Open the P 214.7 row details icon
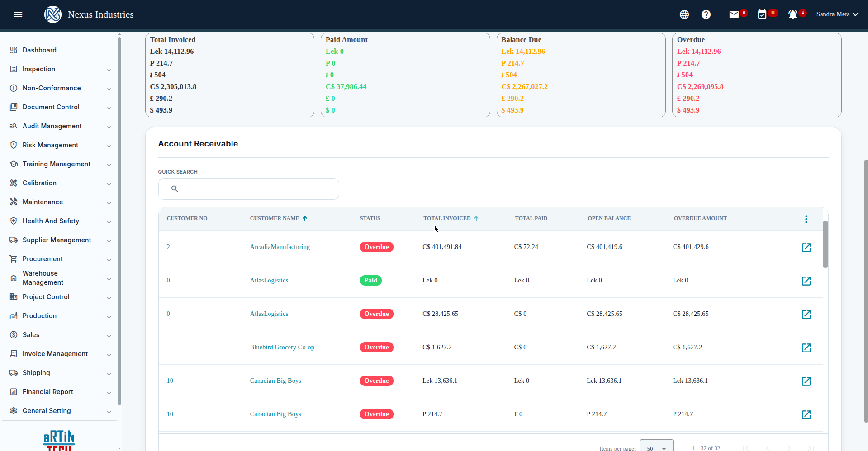The width and height of the screenshot is (868, 451). click(x=806, y=414)
